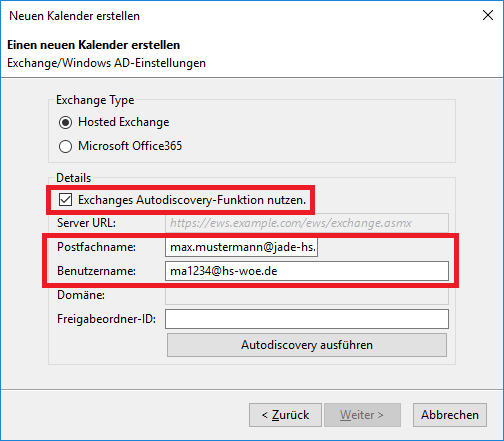Click the Benutzername field containing ma1234@hs-woe.de
Image resolution: width=504 pixels, height=441 pixels.
pyautogui.click(x=307, y=271)
